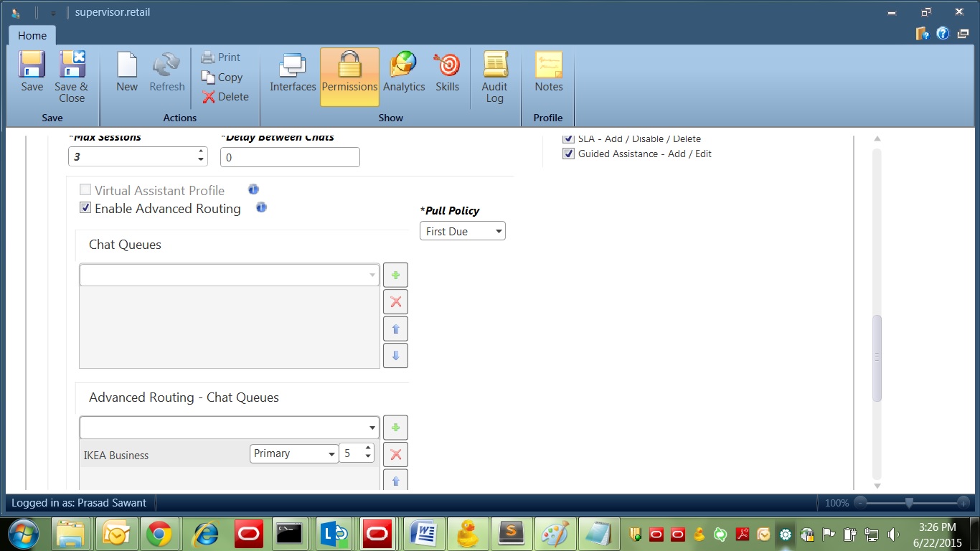980x551 pixels.
Task: Move Chat Queues item down
Action: click(395, 356)
